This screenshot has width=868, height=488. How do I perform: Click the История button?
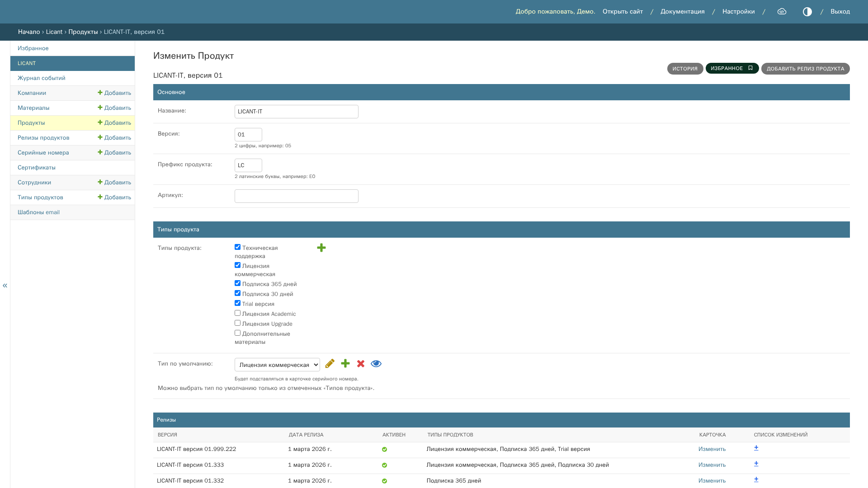click(x=685, y=69)
